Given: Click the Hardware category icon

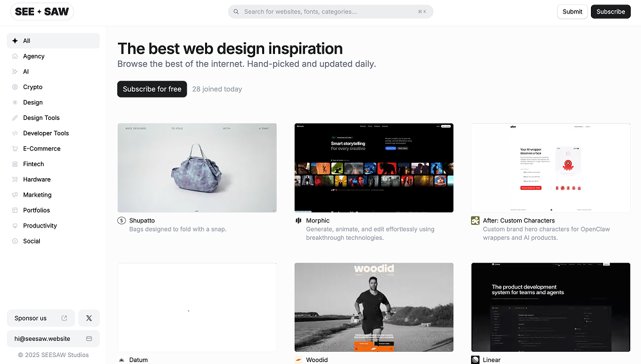Looking at the screenshot, I should [x=15, y=179].
